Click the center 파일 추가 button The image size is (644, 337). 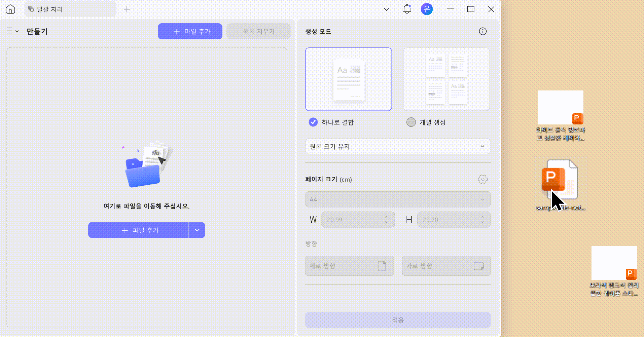[138, 230]
